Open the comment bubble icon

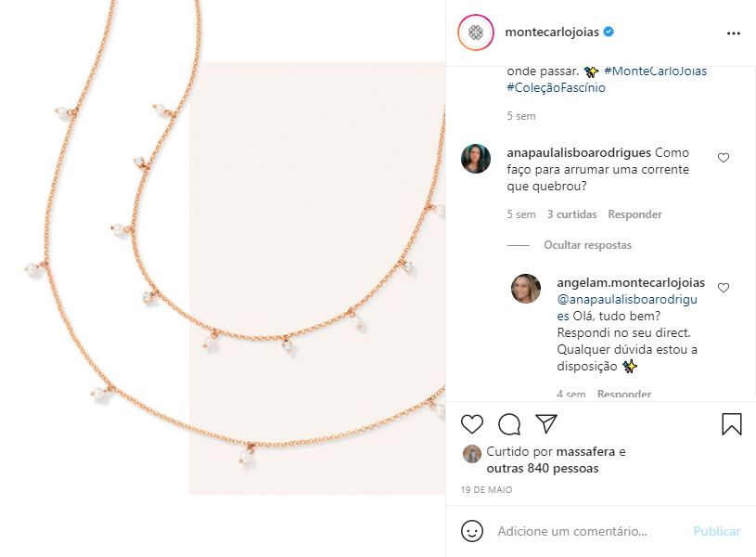point(509,424)
